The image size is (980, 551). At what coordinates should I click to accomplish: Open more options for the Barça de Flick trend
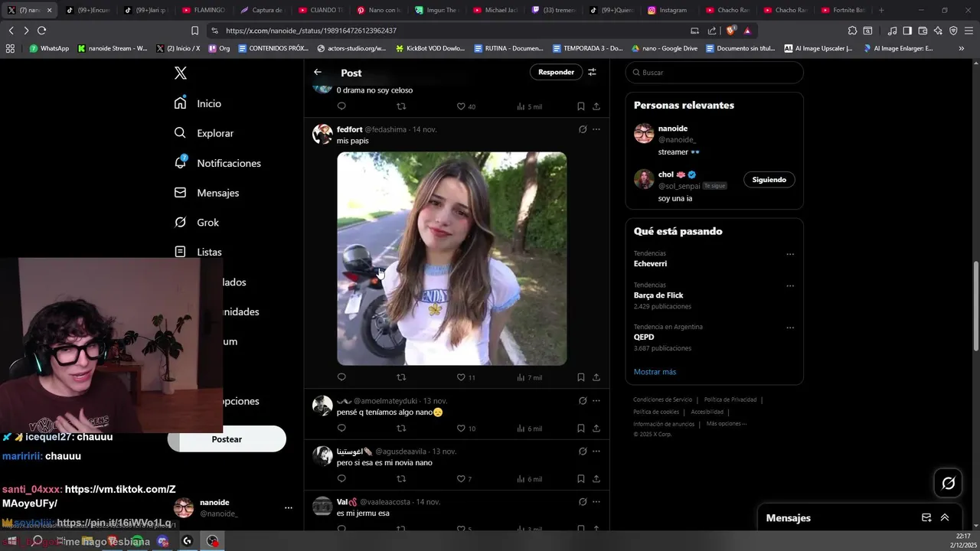click(790, 285)
